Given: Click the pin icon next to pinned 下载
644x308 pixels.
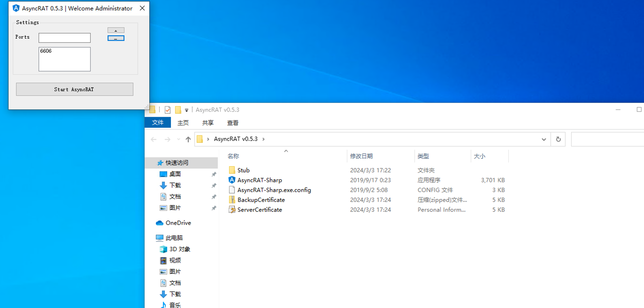Looking at the screenshot, I should (x=214, y=185).
